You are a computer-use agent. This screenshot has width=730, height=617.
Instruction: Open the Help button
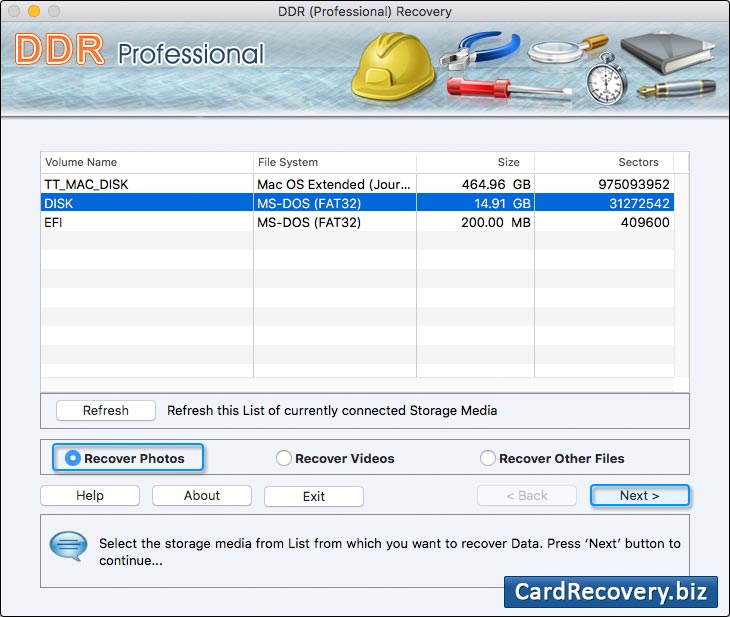pyautogui.click(x=90, y=495)
